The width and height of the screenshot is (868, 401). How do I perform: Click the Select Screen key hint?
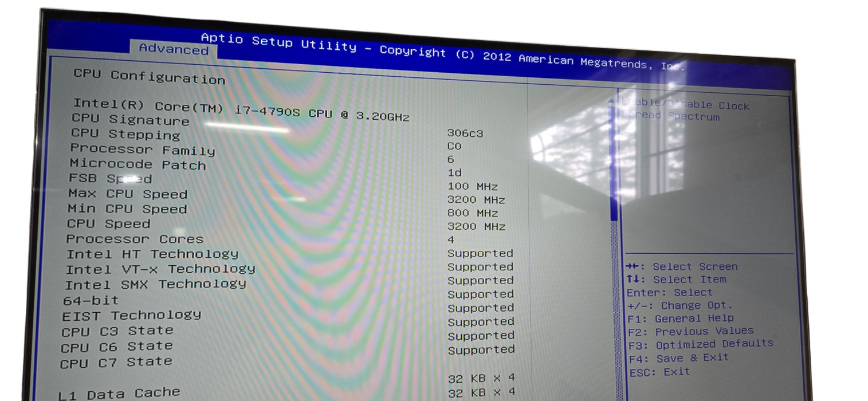click(682, 266)
